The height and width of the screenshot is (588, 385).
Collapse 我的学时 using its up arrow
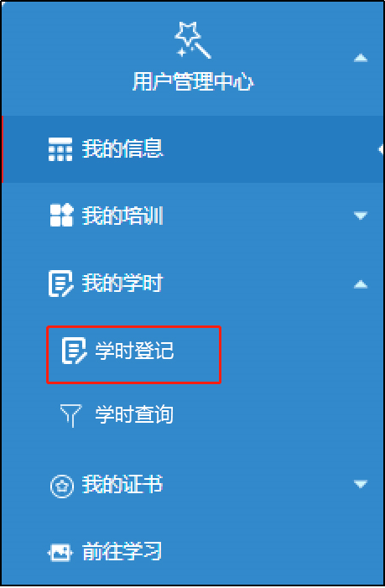coord(361,284)
